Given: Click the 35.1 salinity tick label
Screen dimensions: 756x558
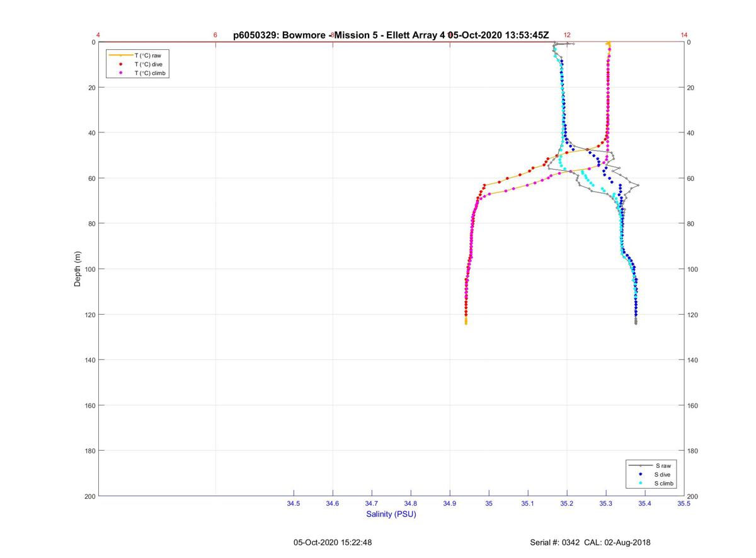Looking at the screenshot, I should 528,503.
